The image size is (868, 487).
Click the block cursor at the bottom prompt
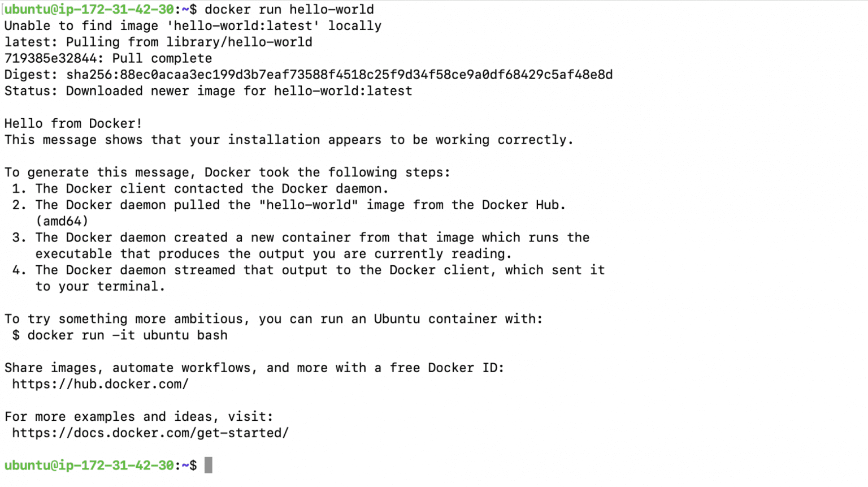[209, 465]
